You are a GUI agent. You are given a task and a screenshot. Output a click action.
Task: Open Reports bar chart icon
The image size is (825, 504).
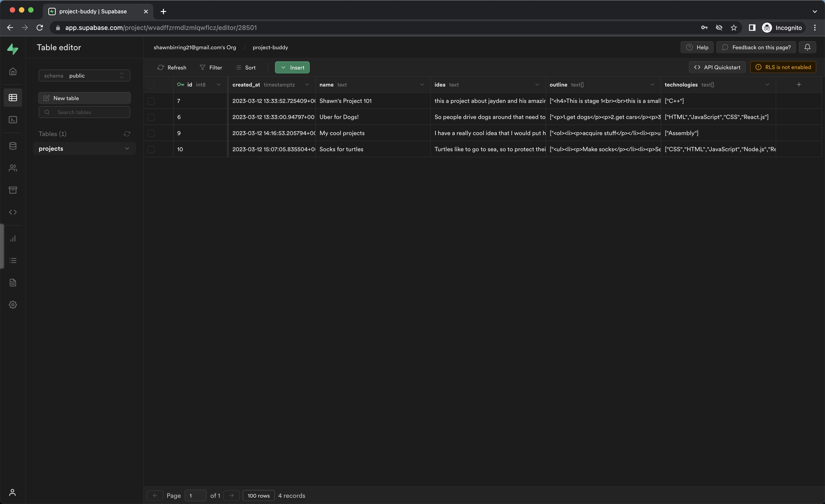click(13, 239)
